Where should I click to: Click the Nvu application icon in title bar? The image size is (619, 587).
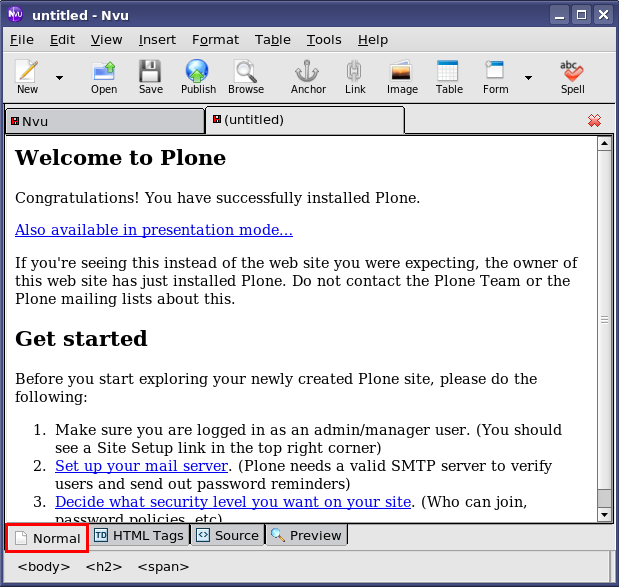15,15
